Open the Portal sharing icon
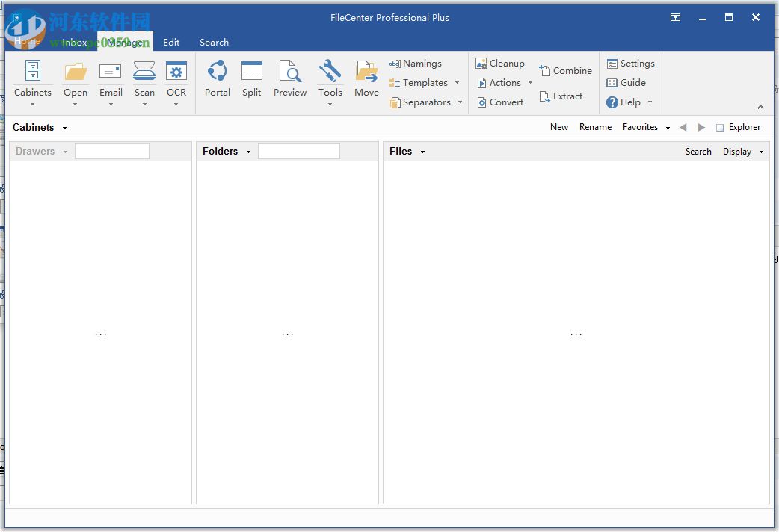The height and width of the screenshot is (532, 779). [x=218, y=72]
